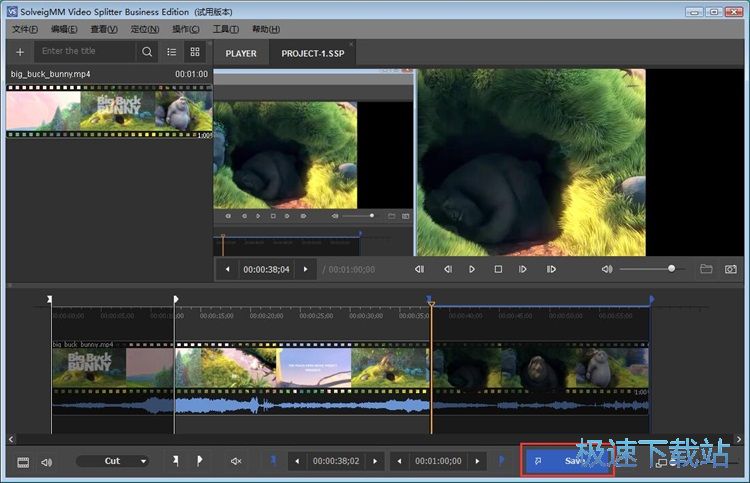Image resolution: width=750 pixels, height=483 pixels.
Task: Open the saved frames folder icon
Action: pos(706,269)
